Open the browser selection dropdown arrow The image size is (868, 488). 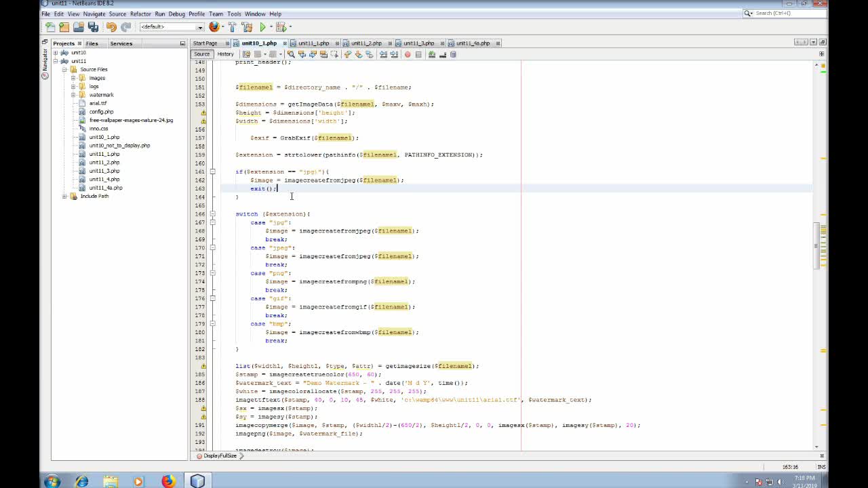tap(222, 27)
